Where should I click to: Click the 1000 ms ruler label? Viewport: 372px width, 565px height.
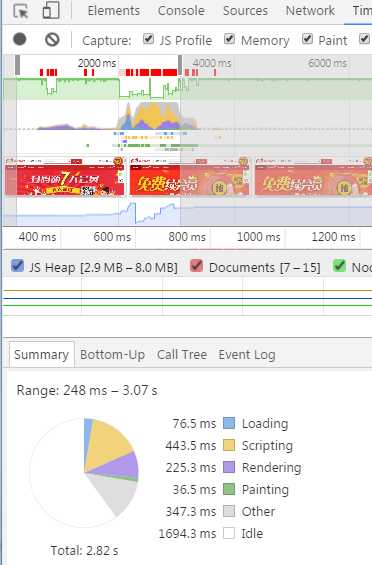click(258, 237)
